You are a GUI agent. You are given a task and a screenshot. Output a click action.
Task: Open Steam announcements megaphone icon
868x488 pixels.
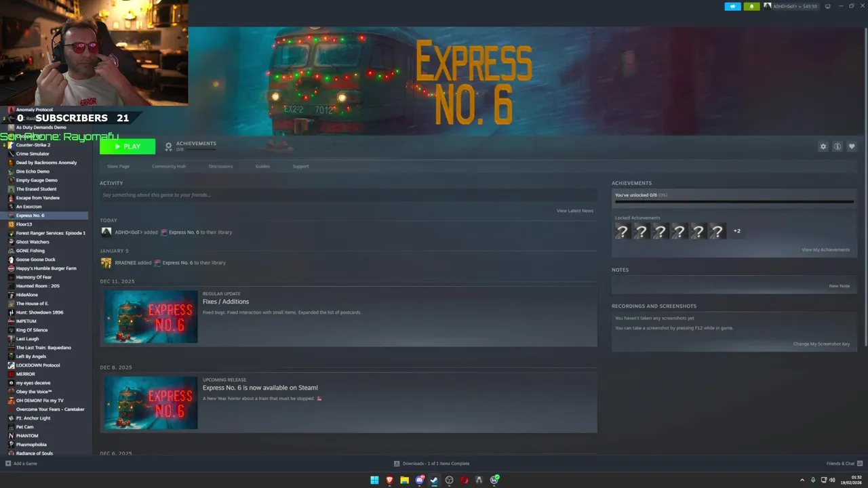pyautogui.click(x=733, y=6)
